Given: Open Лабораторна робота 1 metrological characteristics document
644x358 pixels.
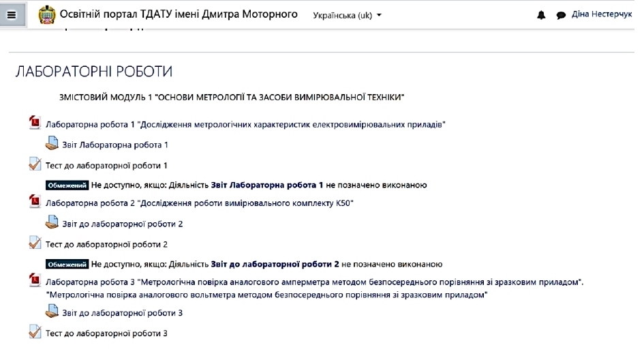Looking at the screenshot, I should (x=245, y=125).
